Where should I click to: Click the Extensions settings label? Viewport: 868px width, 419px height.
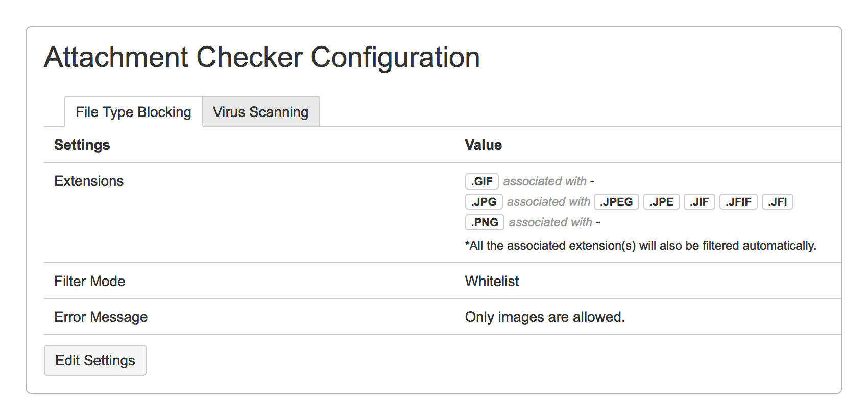pos(89,181)
